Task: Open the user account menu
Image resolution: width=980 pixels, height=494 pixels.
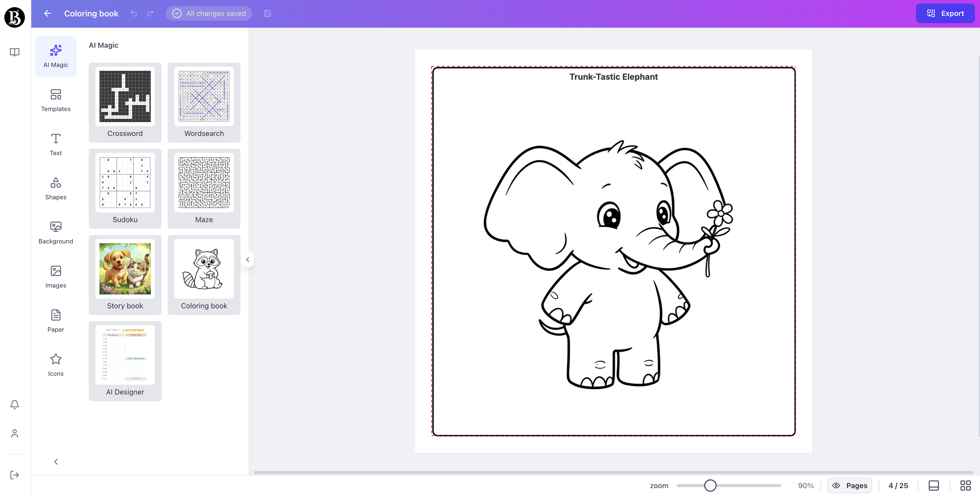Action: point(14,433)
